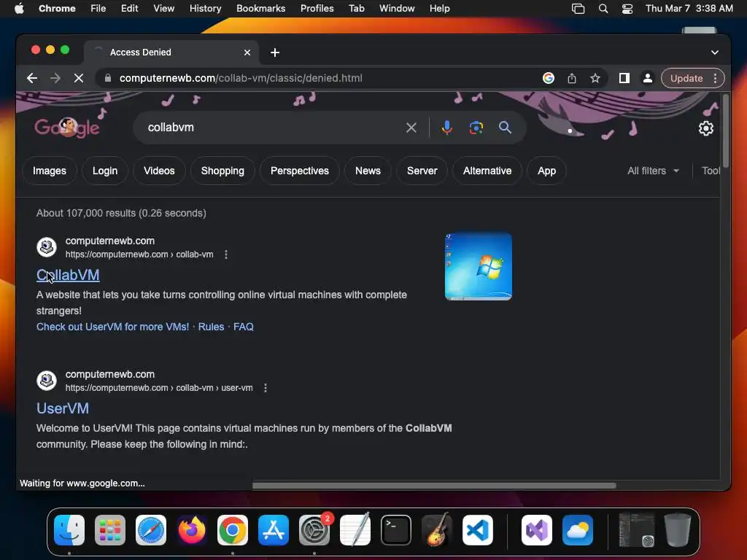Open App Store from the Dock
This screenshot has width=747, height=560.
click(274, 530)
